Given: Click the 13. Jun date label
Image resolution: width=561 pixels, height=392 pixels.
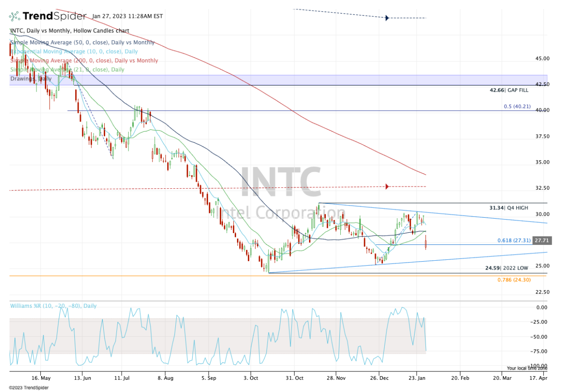Looking at the screenshot, I should 82,378.
